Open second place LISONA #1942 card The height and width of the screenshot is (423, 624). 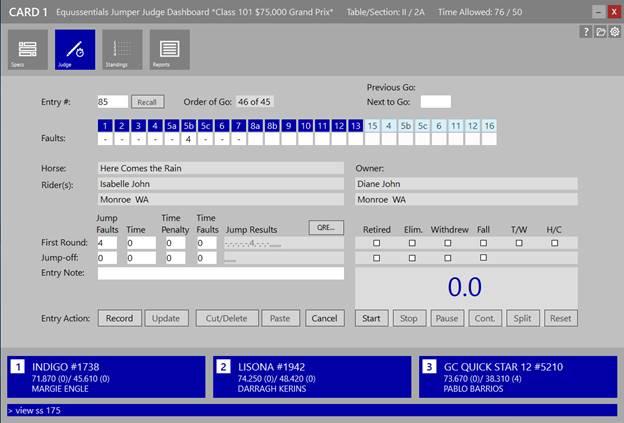pyautogui.click(x=312, y=377)
